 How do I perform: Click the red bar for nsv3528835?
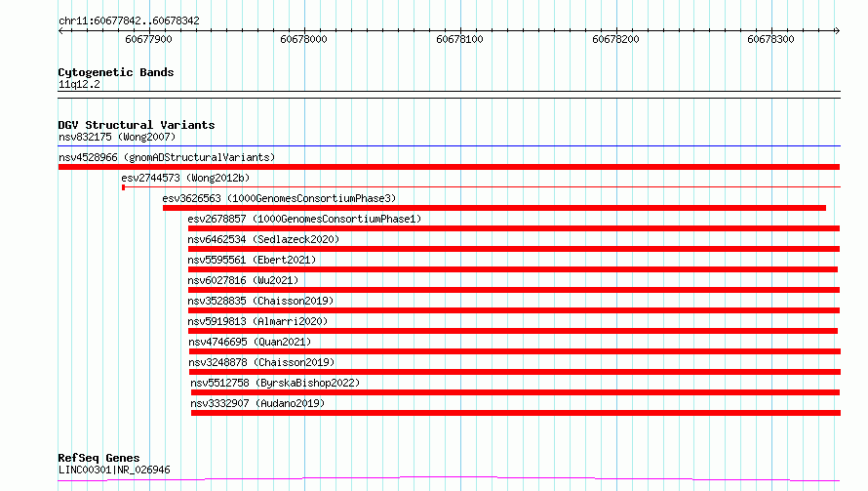pyautogui.click(x=514, y=310)
